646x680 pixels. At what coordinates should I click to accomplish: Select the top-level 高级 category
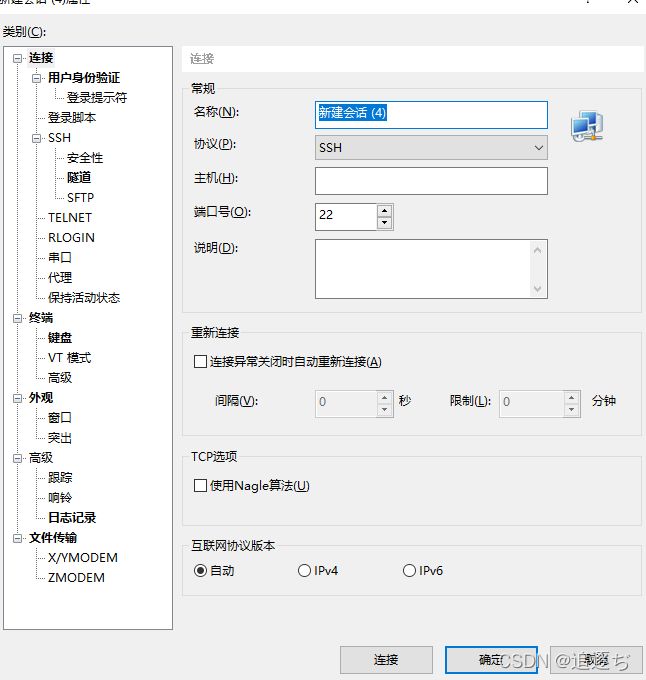click(x=41, y=458)
